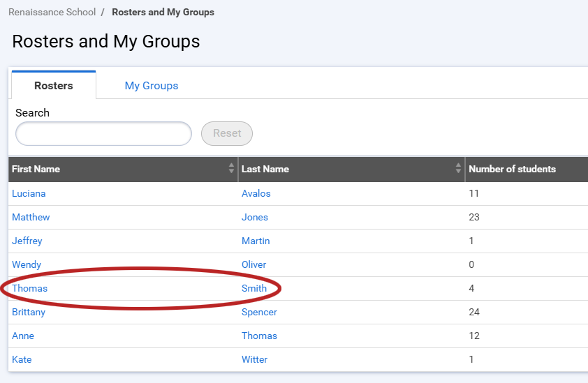Click the Search label text
588x383 pixels.
point(33,113)
